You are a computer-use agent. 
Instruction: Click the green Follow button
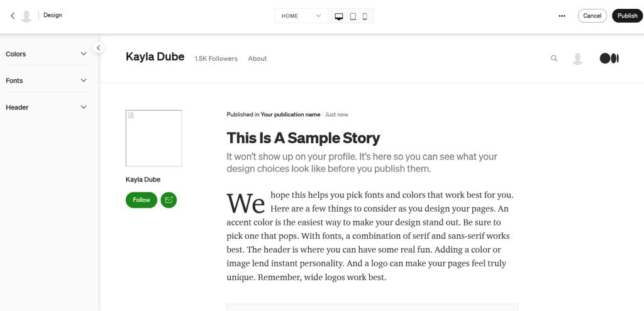pyautogui.click(x=142, y=200)
